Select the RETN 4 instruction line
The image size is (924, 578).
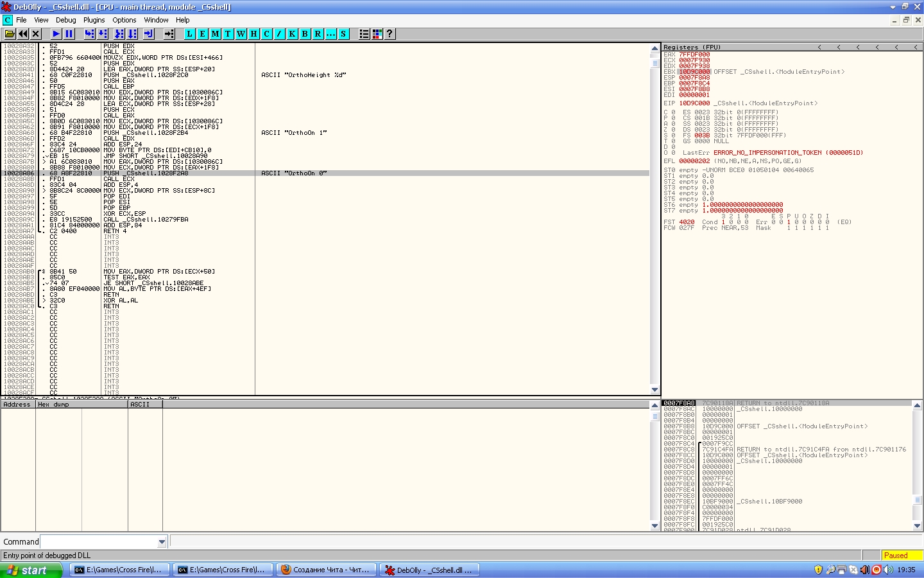(x=325, y=231)
